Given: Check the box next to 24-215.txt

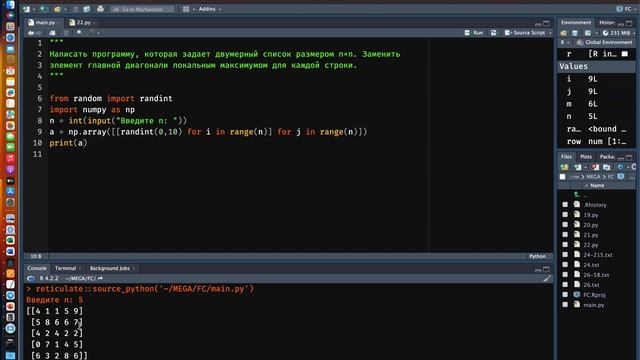Looking at the screenshot, I should 565,255.
